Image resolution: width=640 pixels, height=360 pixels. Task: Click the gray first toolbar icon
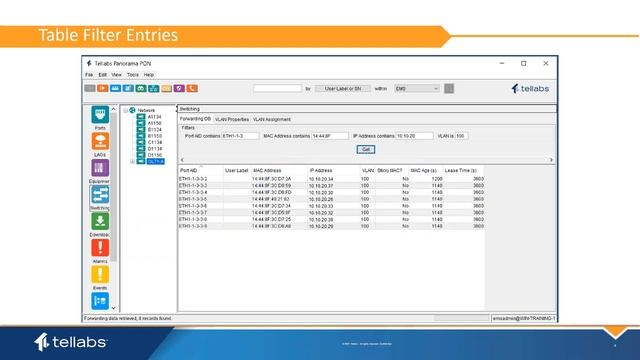point(90,88)
